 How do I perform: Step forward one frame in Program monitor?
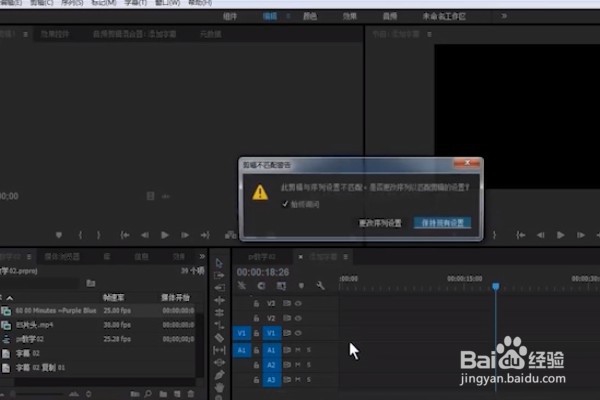point(581,235)
